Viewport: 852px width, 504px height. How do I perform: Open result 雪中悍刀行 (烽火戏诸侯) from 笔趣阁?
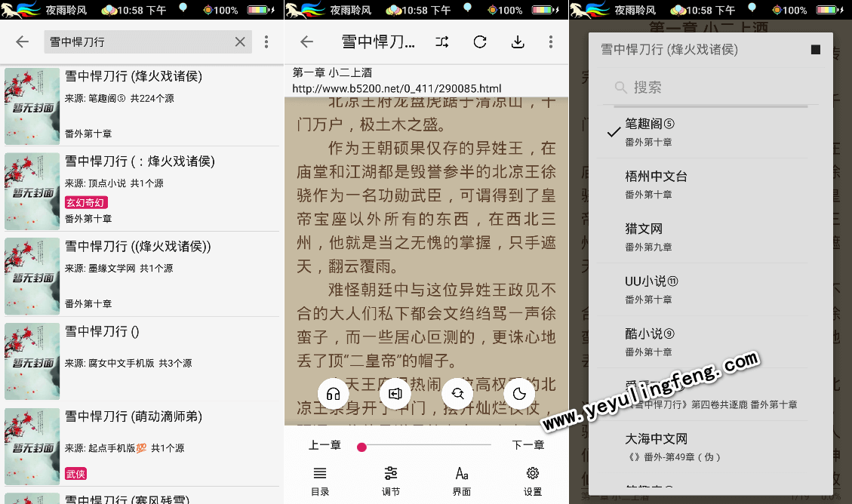click(142, 106)
